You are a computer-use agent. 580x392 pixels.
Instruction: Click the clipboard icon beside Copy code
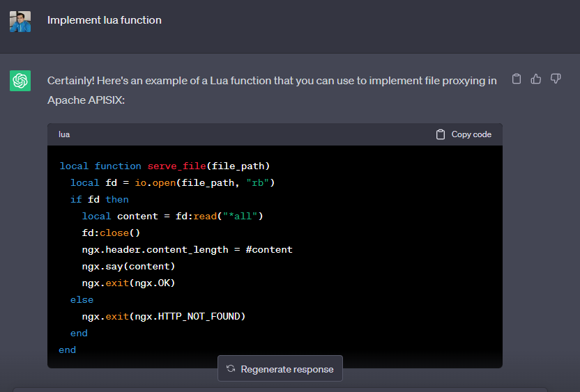(x=441, y=134)
